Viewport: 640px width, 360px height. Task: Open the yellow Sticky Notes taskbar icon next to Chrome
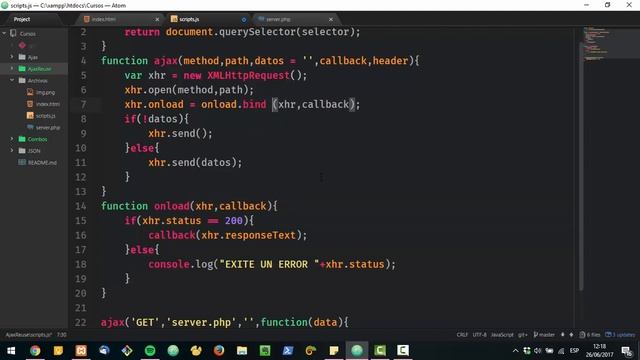point(58,351)
